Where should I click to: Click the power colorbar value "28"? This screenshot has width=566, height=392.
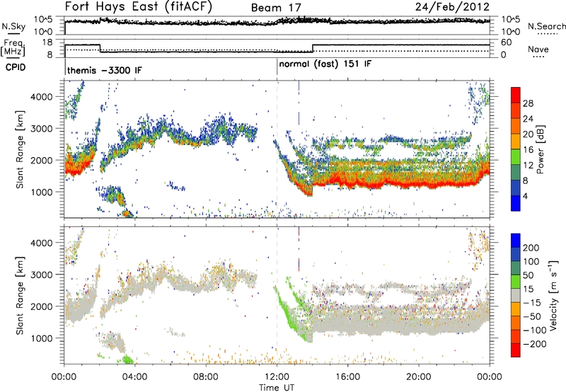tap(528, 103)
